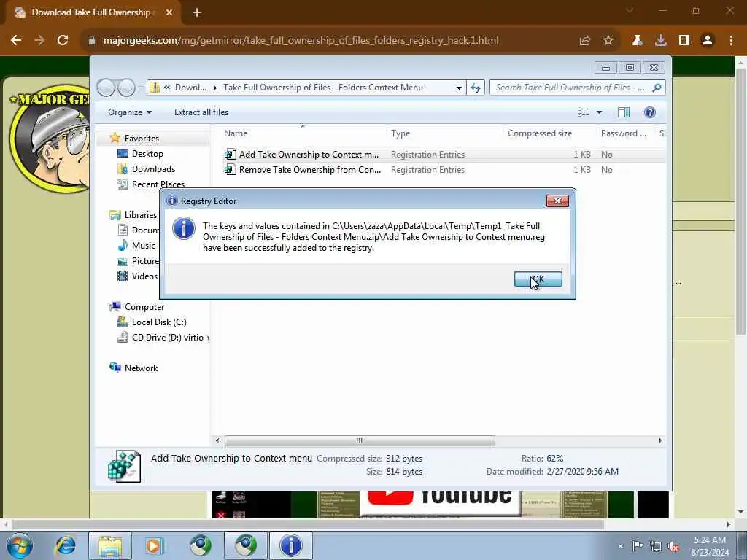
Task: Open Videos library
Action: click(144, 276)
